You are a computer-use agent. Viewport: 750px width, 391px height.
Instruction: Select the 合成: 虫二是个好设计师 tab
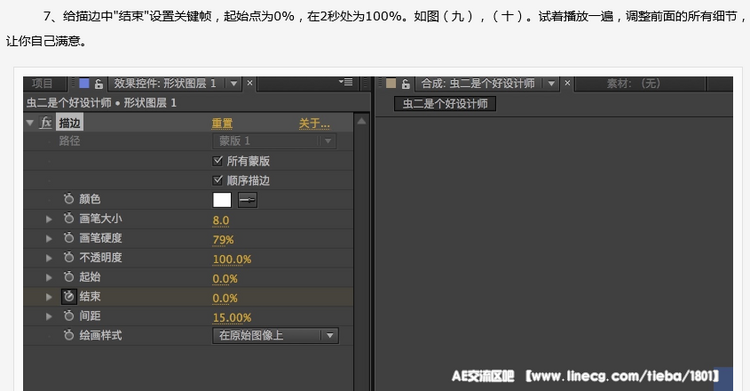[x=478, y=83]
